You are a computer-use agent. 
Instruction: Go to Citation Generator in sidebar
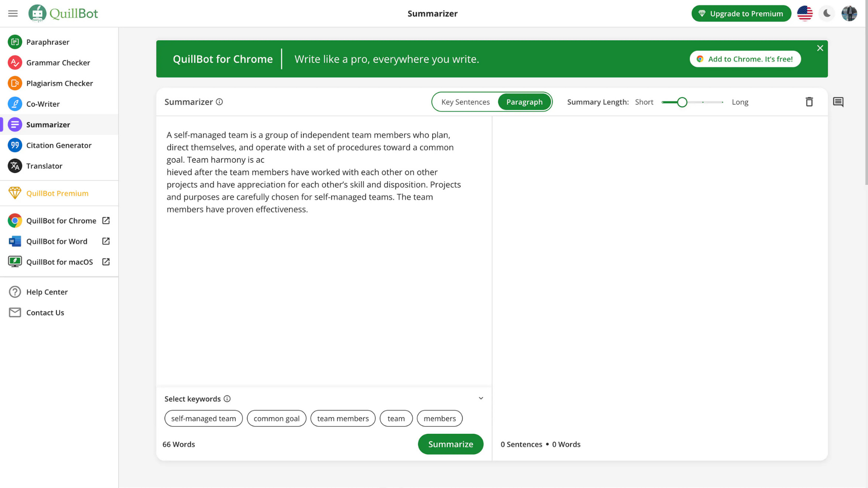59,145
